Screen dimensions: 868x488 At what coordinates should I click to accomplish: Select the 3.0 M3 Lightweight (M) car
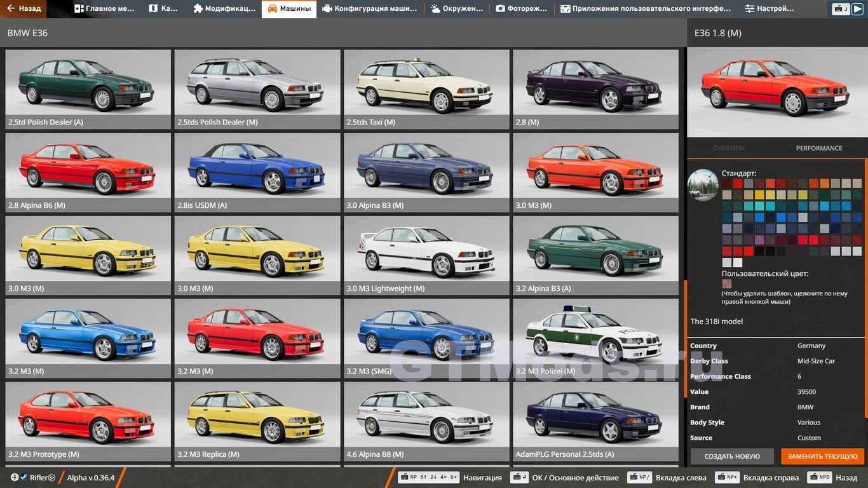tap(426, 255)
